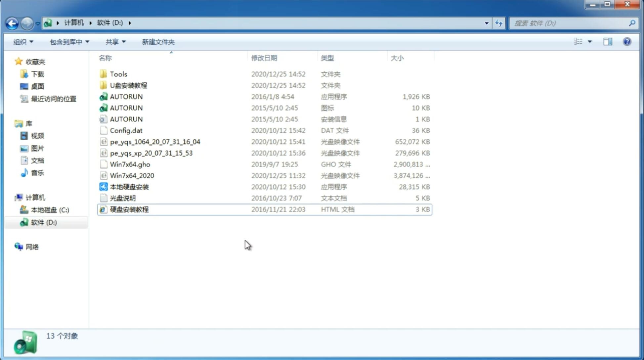
Task: Click 软件 (D:) drive item
Action: 43,222
